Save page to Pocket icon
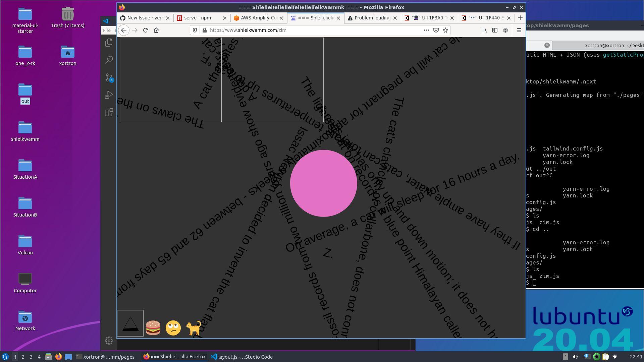This screenshot has height=362, width=644. pyautogui.click(x=436, y=30)
